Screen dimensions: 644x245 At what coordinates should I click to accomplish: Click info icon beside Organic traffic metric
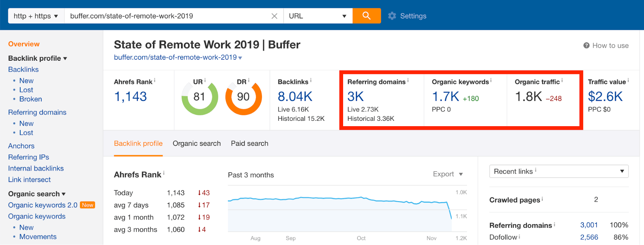[x=562, y=80]
